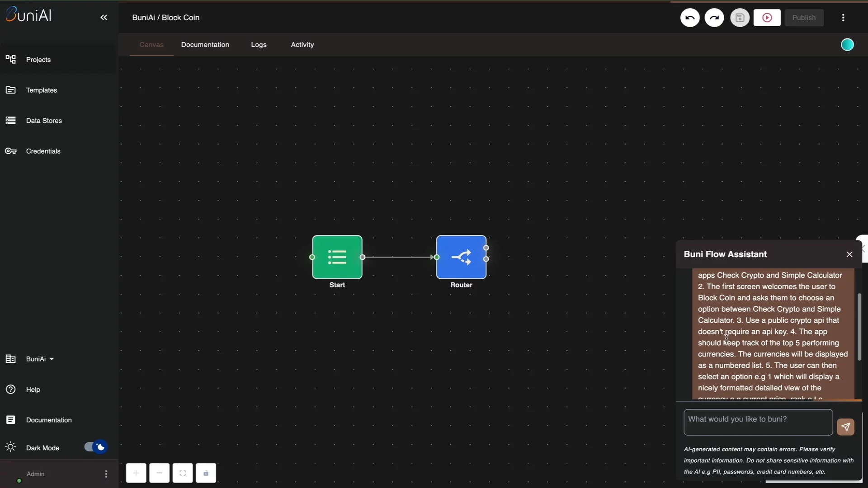
Task: Open top-right more options menu
Action: tap(843, 18)
